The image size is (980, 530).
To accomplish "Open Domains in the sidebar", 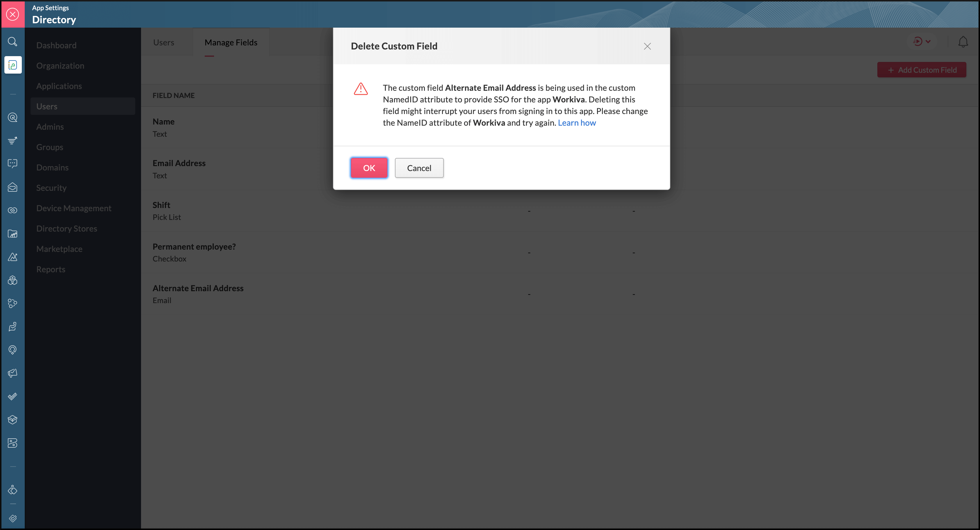I will pyautogui.click(x=52, y=168).
